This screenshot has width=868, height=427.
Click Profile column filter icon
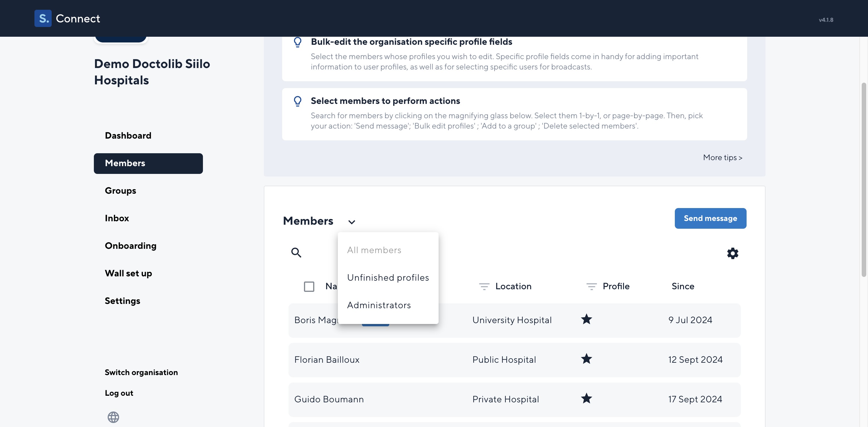coord(591,286)
